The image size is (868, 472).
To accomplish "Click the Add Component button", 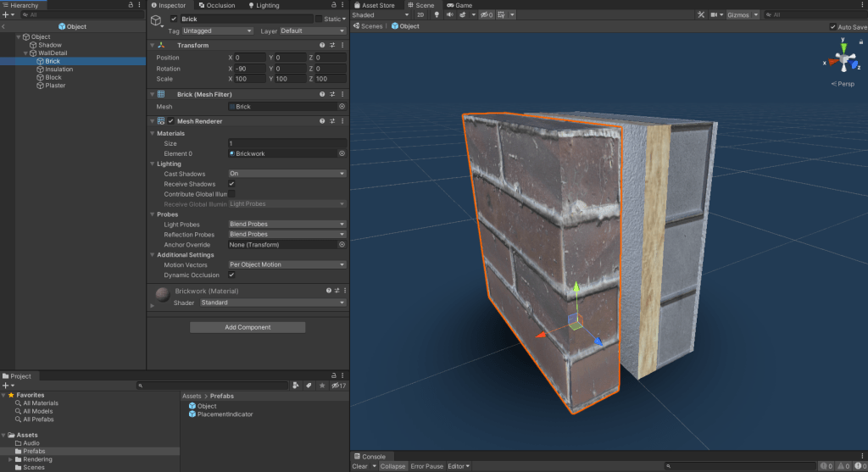I will (x=248, y=327).
